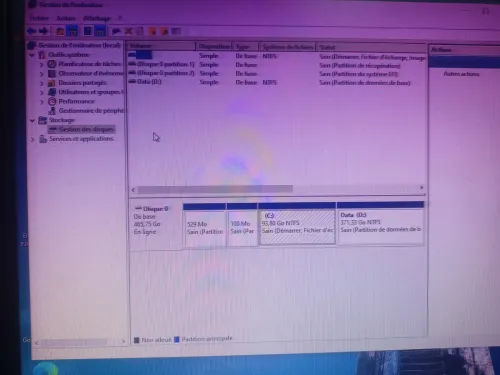
Task: Click the Outils système tools icon
Action: pyautogui.click(x=42, y=55)
